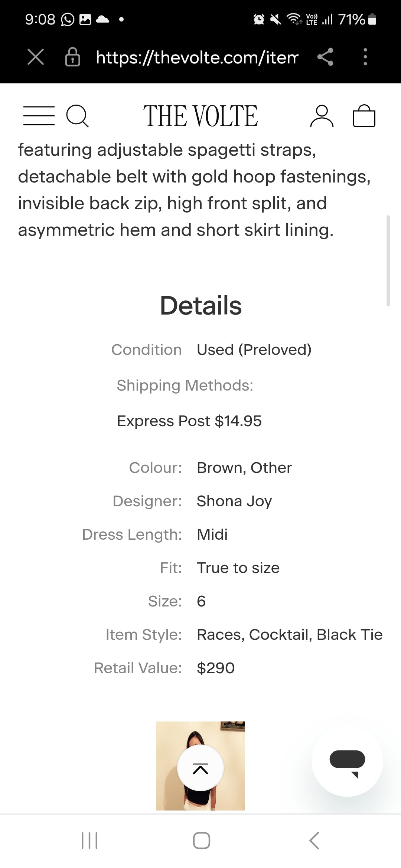The height and width of the screenshot is (868, 401).
Task: Open the user account profile icon
Action: tap(322, 116)
